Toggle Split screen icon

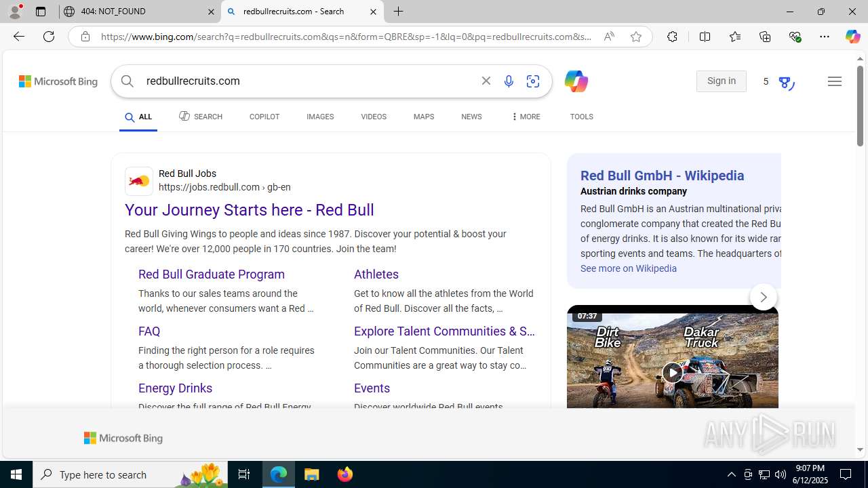pyautogui.click(x=705, y=37)
